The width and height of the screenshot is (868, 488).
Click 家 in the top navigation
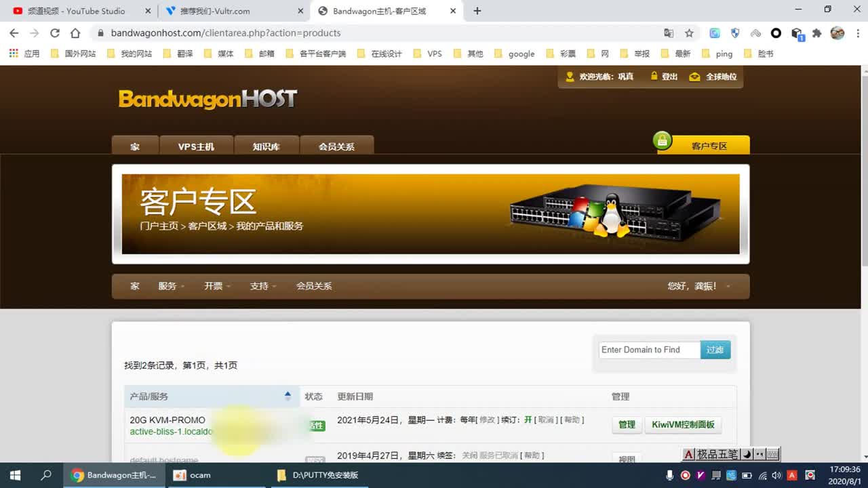pos(135,146)
